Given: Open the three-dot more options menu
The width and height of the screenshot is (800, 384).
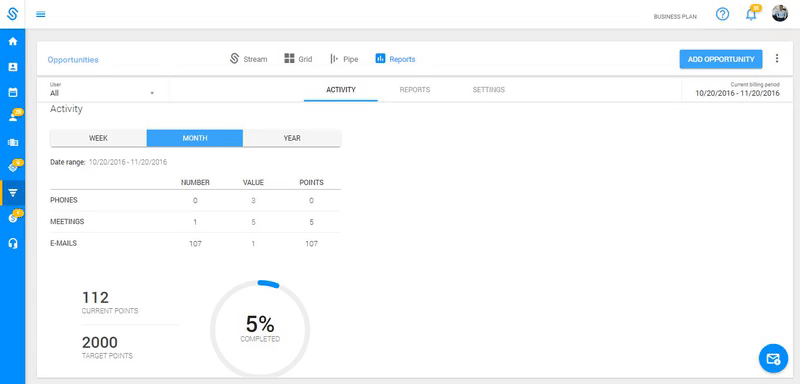Looking at the screenshot, I should (777, 59).
